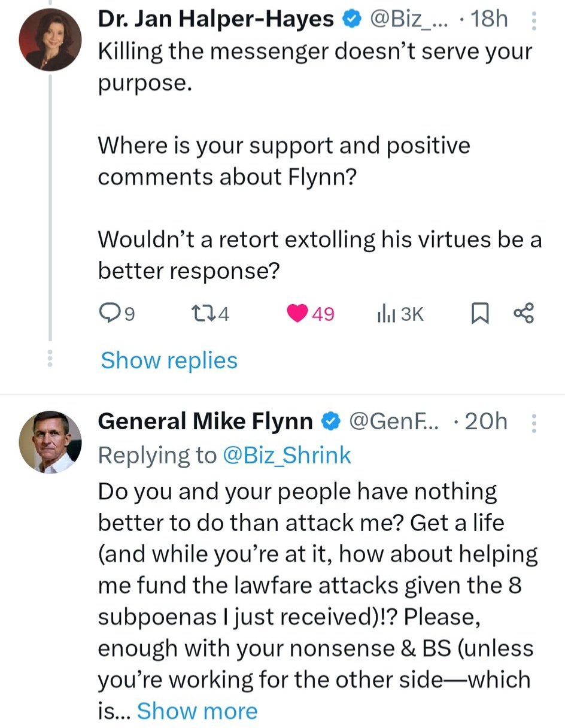
Task: Open General Mike Flynn's profile picture
Action: [x=50, y=442]
